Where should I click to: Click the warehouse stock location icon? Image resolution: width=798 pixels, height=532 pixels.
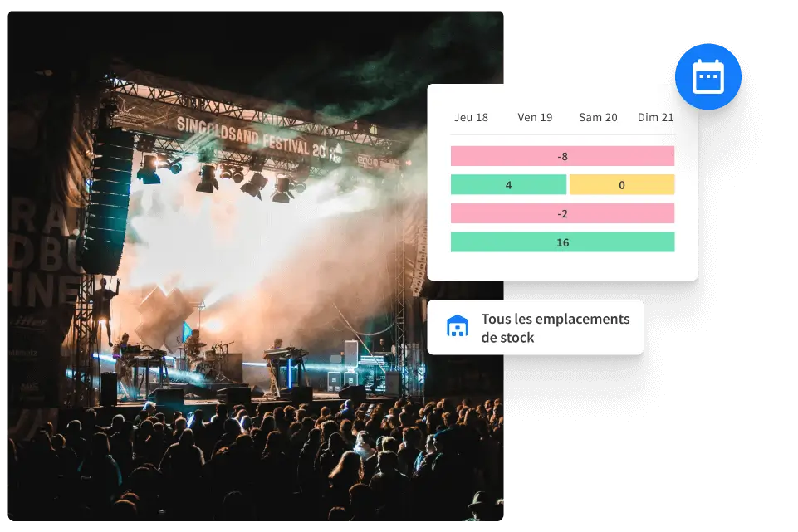457,326
